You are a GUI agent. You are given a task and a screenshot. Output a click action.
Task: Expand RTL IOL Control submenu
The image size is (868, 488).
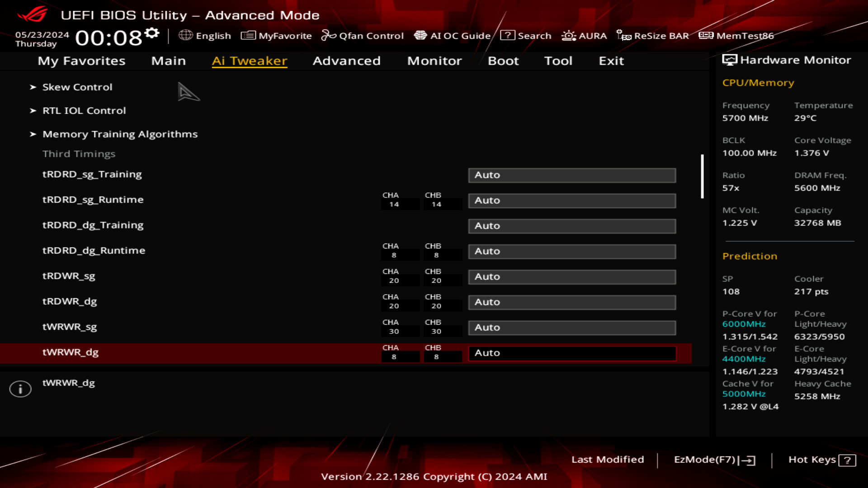84,111
